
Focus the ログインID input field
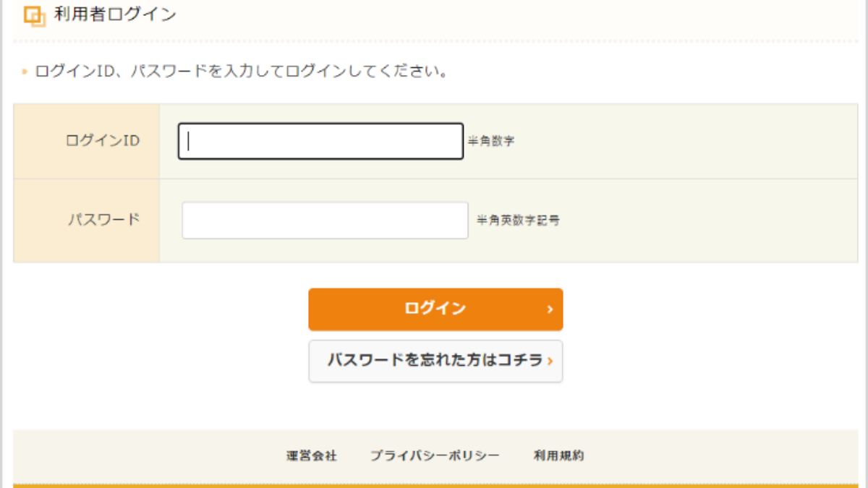pyautogui.click(x=319, y=141)
